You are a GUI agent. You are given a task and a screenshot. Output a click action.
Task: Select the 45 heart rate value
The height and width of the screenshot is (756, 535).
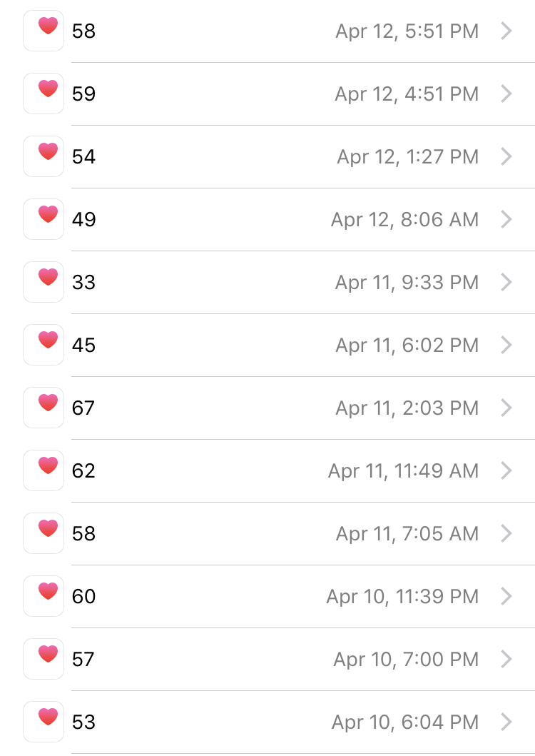(x=84, y=346)
